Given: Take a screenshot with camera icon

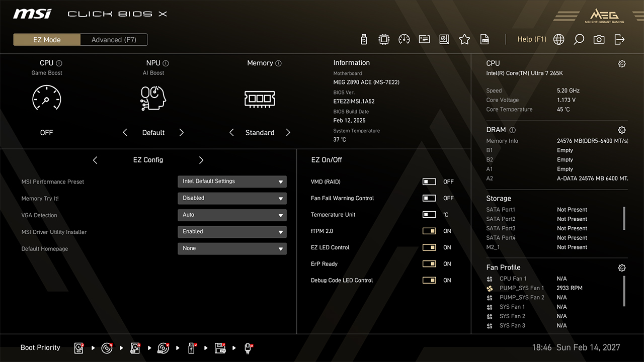Looking at the screenshot, I should (x=599, y=39).
